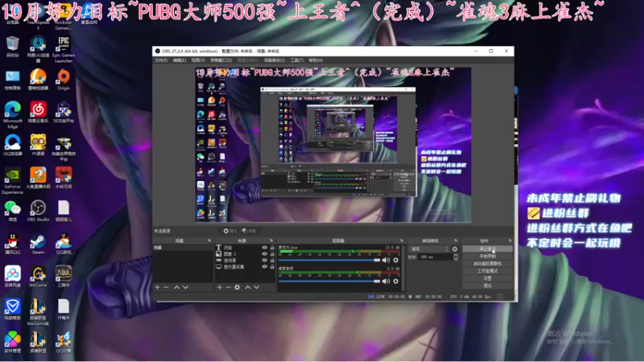Select the Recycle Bin desktop icon

(13, 47)
